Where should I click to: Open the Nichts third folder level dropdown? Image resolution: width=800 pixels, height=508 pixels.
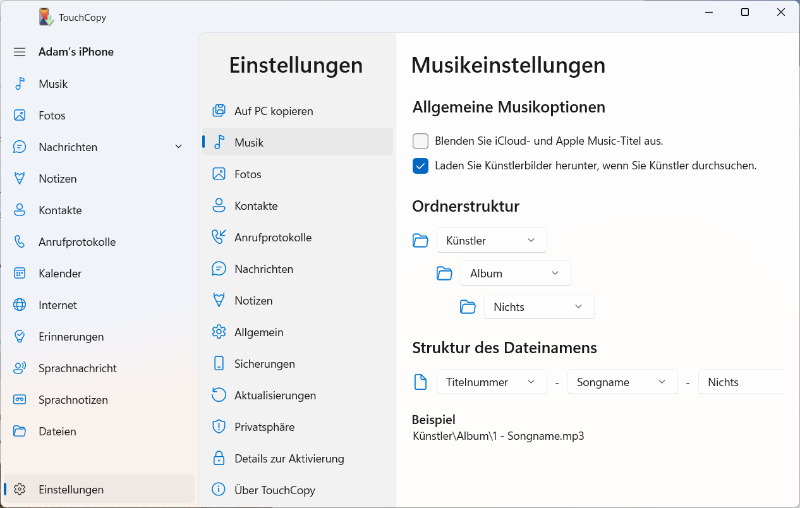point(539,307)
